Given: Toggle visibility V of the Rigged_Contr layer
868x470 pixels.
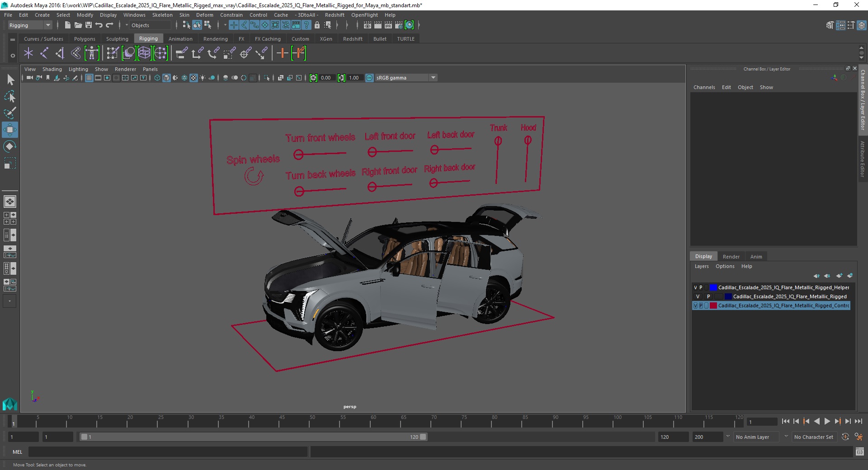Looking at the screenshot, I should click(695, 305).
